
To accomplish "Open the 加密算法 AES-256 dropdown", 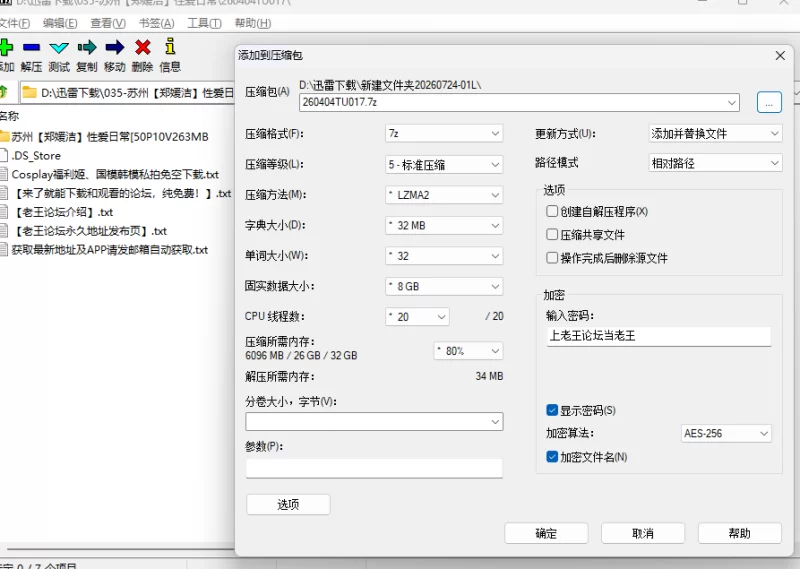I will point(726,433).
